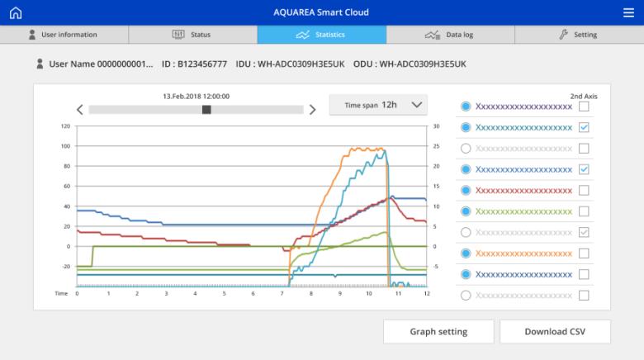Click the 2nd Axis column header
Viewport: 644px width, 360px height.
[584, 96]
